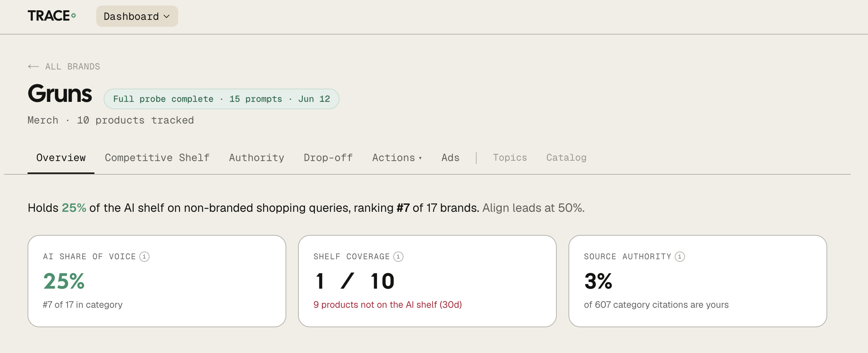The height and width of the screenshot is (353, 868).
Task: Open the Topics tab
Action: tap(510, 158)
